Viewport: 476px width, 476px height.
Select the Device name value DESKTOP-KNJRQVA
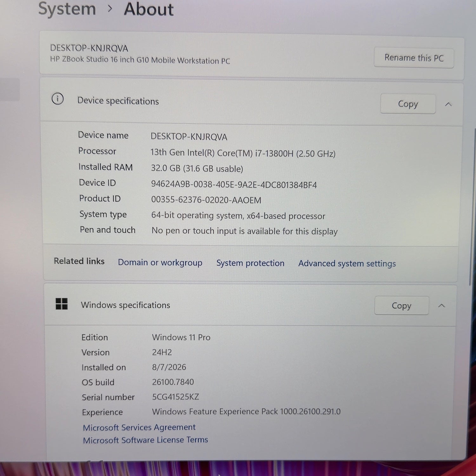[189, 137]
